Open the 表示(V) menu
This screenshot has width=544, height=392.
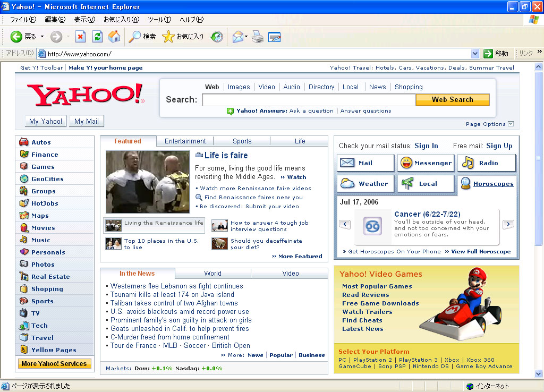(84, 20)
